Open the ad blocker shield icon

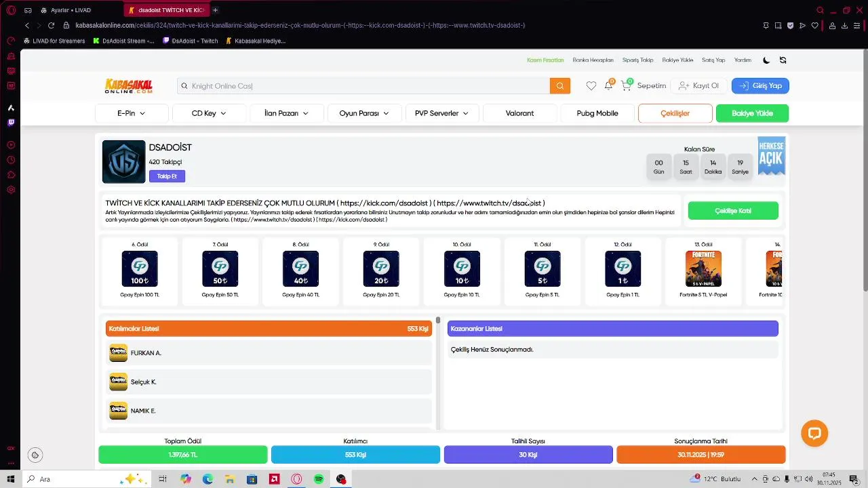[x=790, y=25]
